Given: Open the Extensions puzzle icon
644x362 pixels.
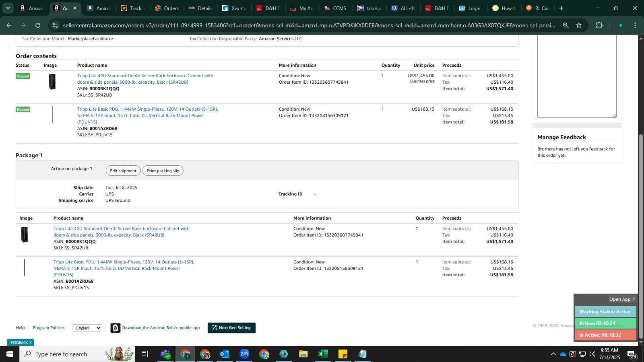Looking at the screenshot, I should pos(599,25).
